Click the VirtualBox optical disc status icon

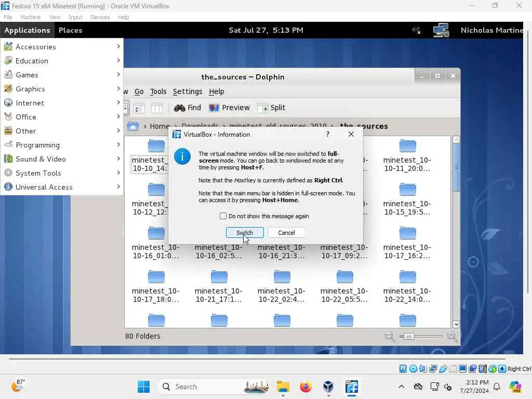(x=413, y=369)
